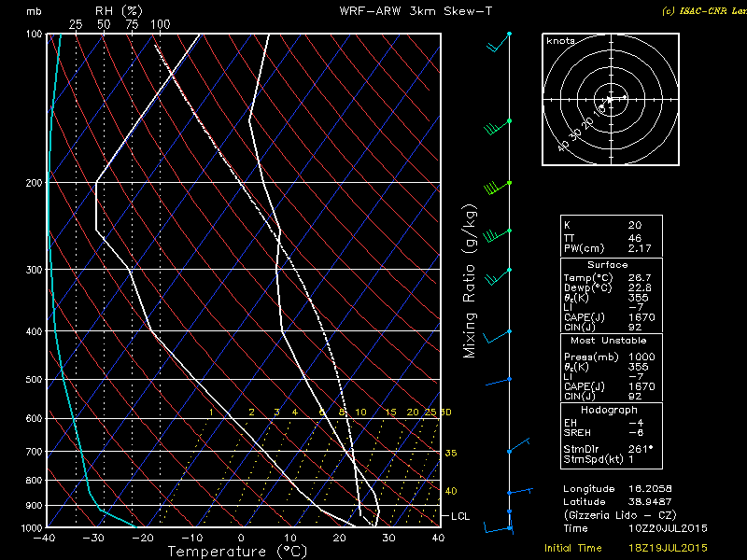This screenshot has width=747, height=560.
Task: Click the yellow 35 mixing ratio label
Action: tap(451, 453)
